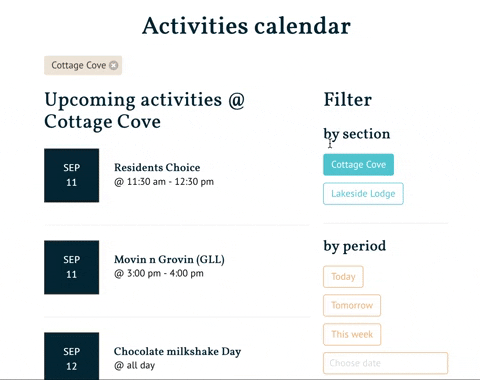
Task: Click the by period filter heading
Action: [x=355, y=246]
